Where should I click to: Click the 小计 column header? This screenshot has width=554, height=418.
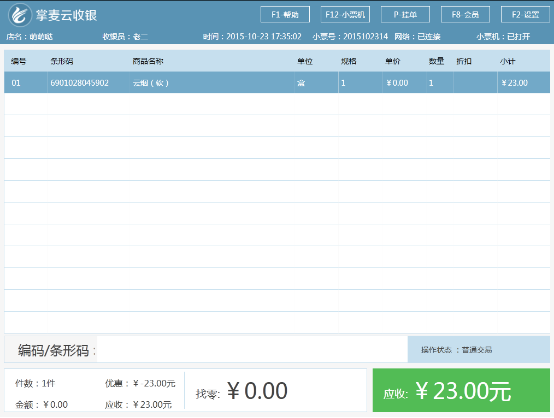(507, 61)
